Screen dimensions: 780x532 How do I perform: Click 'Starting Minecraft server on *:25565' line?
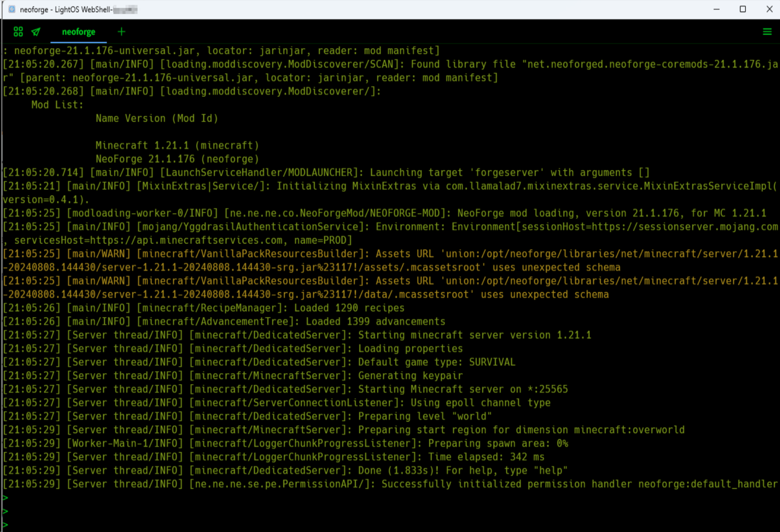285,389
